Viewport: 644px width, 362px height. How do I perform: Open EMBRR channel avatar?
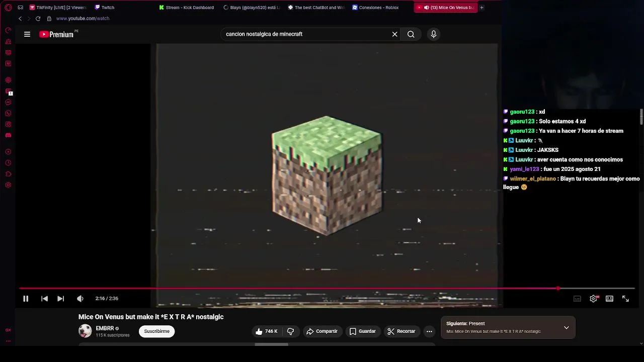pyautogui.click(x=85, y=331)
